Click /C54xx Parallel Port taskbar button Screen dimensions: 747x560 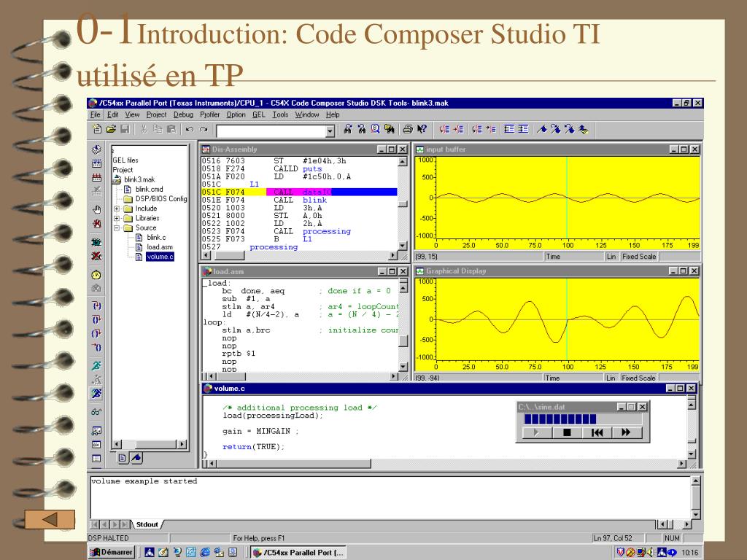click(x=298, y=553)
